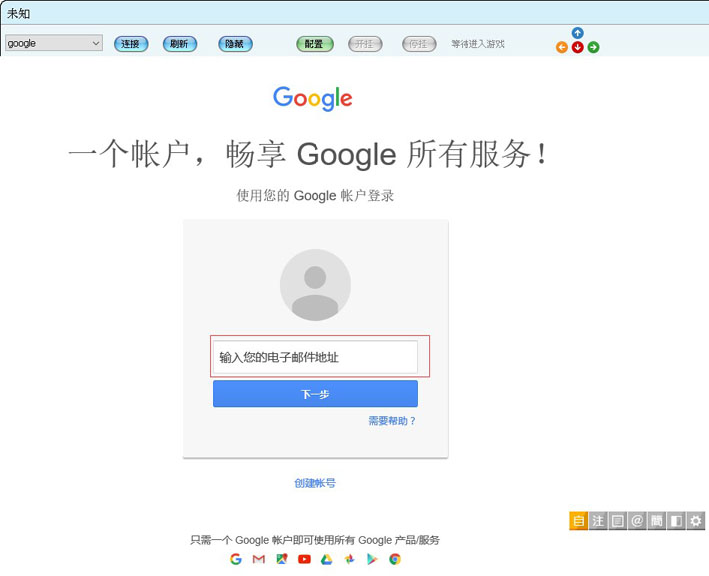
Task: Click the blue up arrow icon
Action: (577, 33)
